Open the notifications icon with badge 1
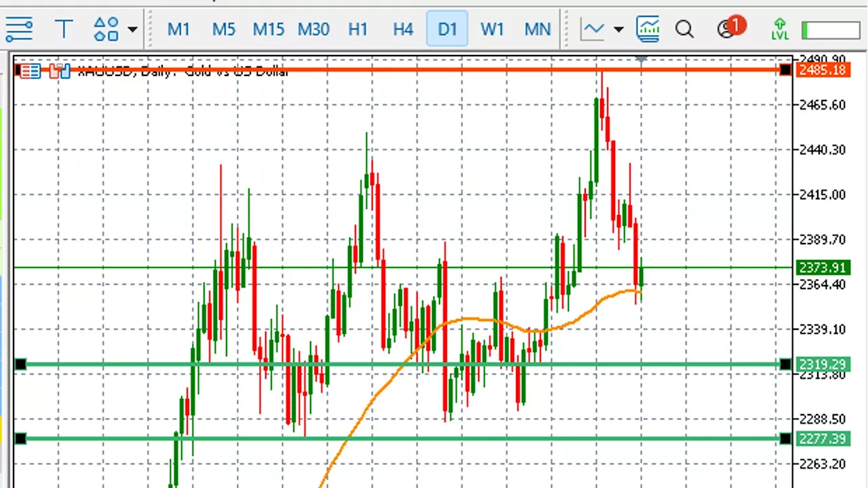 pos(731,28)
